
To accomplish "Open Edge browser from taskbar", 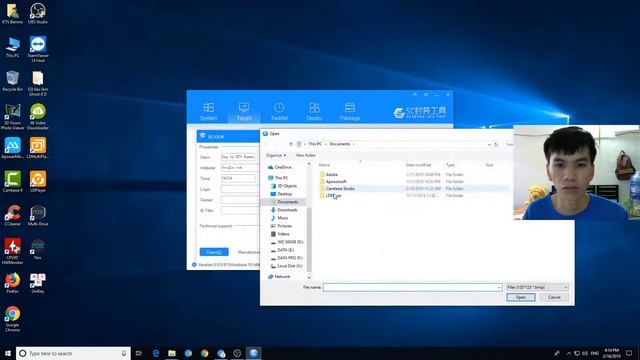I will coord(156,353).
